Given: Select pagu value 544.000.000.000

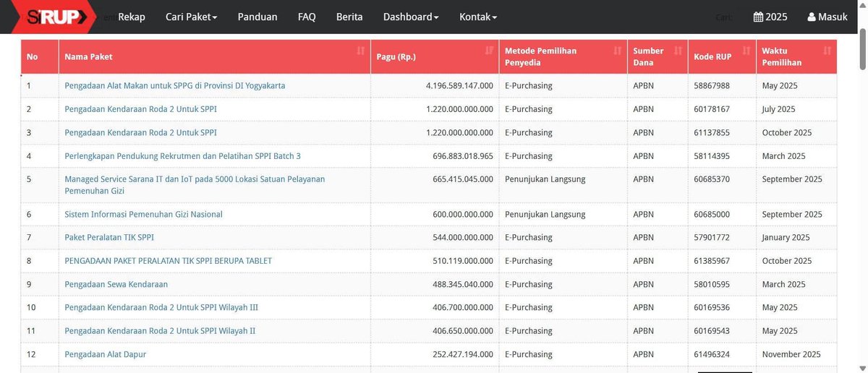Looking at the screenshot, I should 463,237.
